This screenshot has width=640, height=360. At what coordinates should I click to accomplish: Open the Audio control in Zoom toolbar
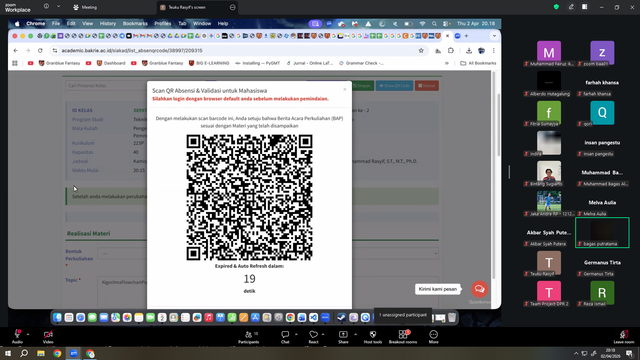[17, 336]
